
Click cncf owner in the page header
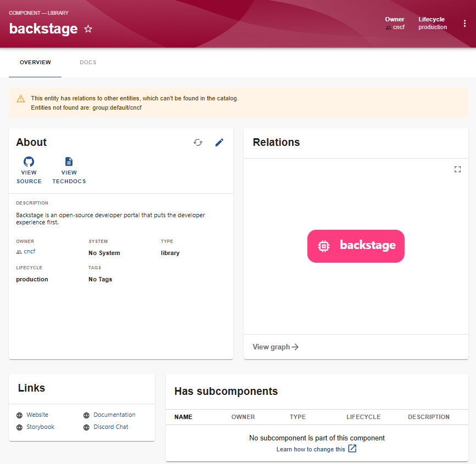tap(398, 27)
